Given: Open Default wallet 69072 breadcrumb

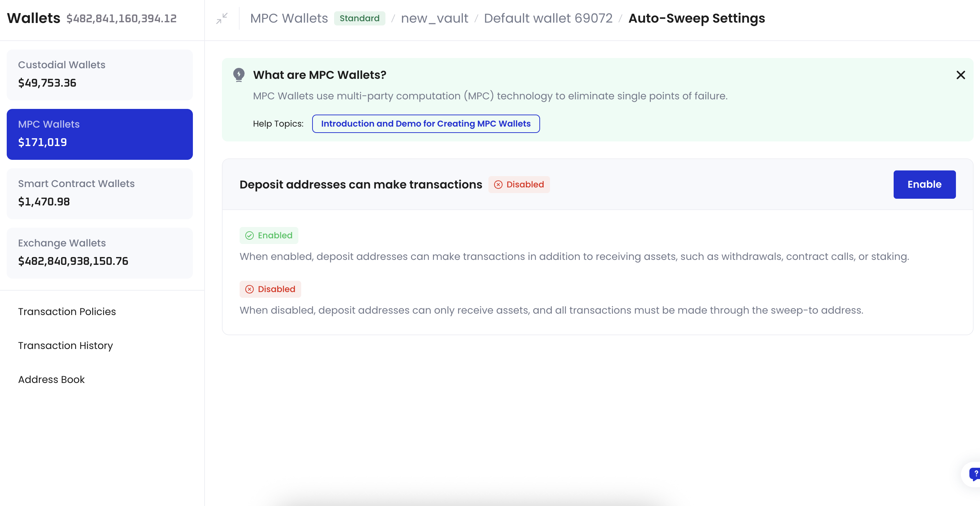Looking at the screenshot, I should coord(548,18).
